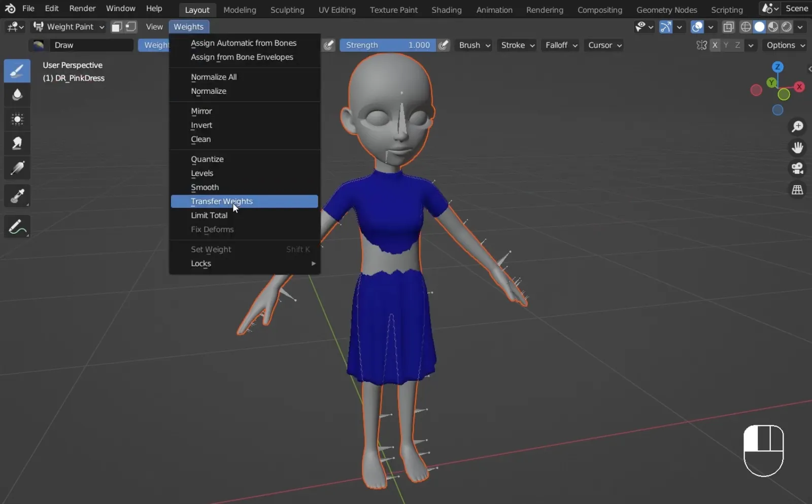Select the Average weight tool

(17, 119)
